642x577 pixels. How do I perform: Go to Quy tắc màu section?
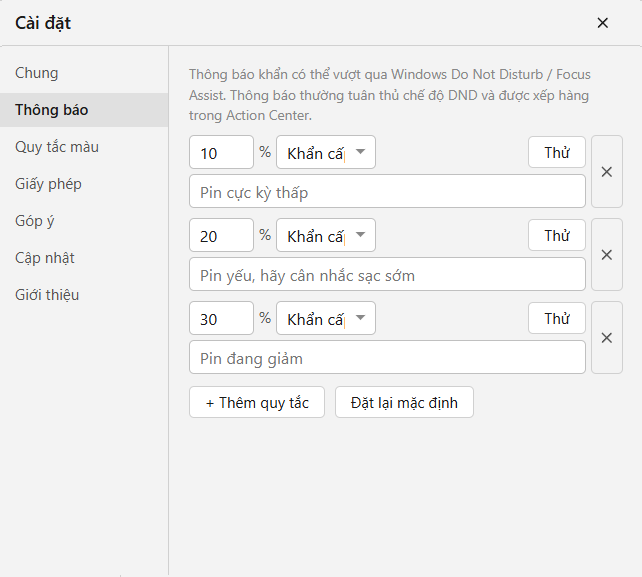click(84, 147)
